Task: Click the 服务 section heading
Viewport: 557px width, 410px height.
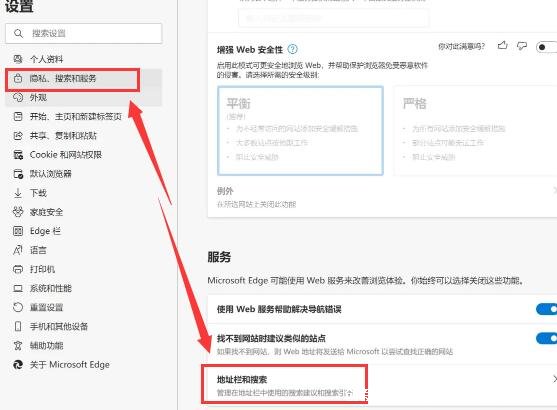Action: [219, 257]
